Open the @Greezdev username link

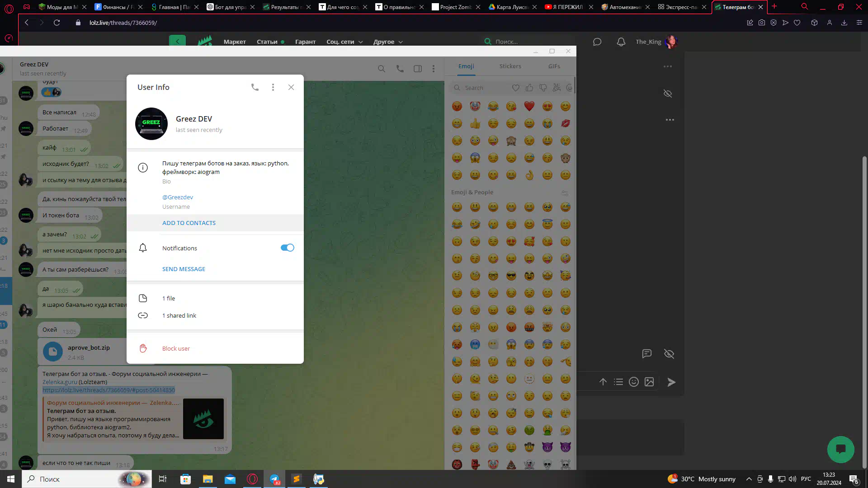178,197
